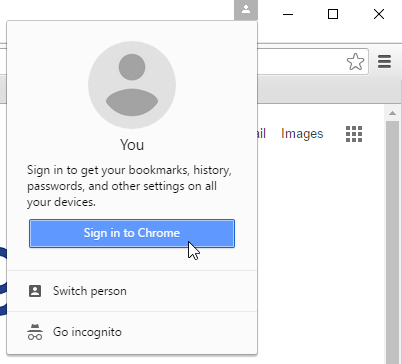Image resolution: width=402 pixels, height=364 pixels.
Task: Click the profile avatar button in title bar
Action: pyautogui.click(x=246, y=10)
